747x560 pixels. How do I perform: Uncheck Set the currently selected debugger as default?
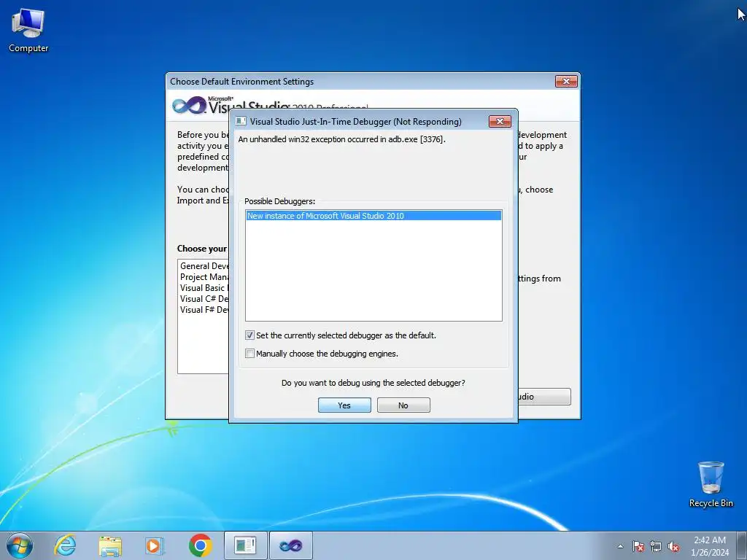point(249,335)
